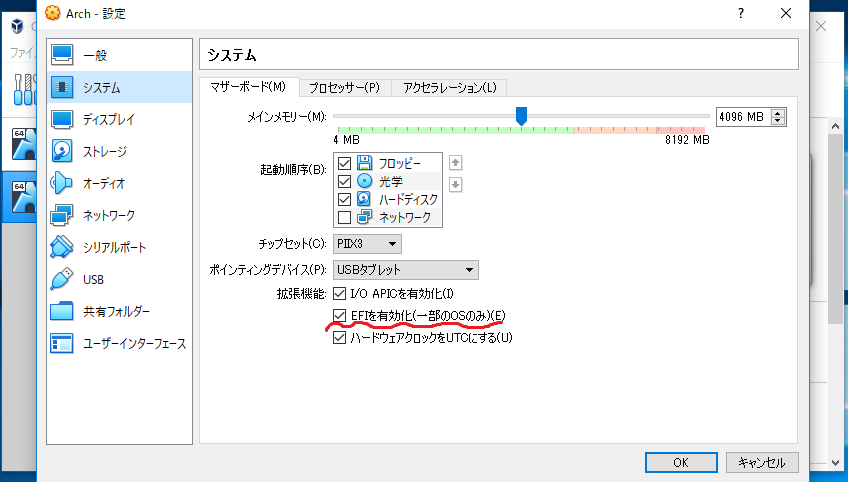Click the floppy disk icon in boot order
Viewport: 848px width, 482px height.
[365, 163]
